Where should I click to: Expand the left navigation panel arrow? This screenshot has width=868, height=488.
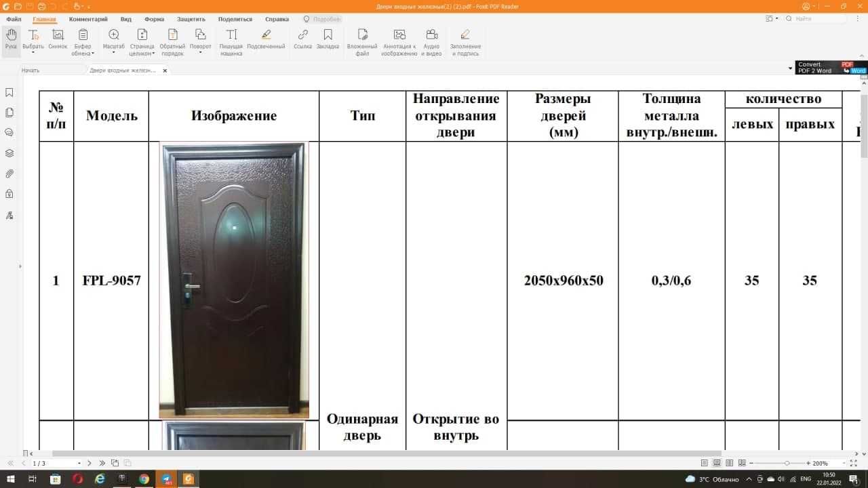coord(20,266)
